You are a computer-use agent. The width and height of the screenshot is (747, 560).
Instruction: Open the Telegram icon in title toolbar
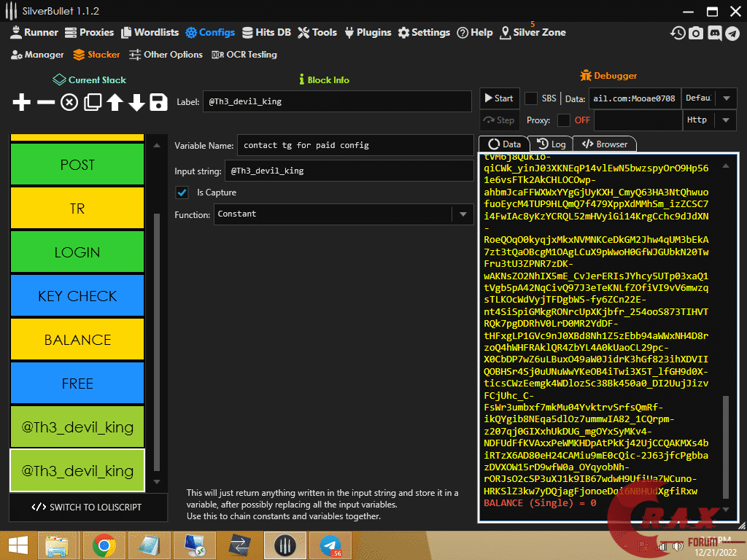pos(732,34)
